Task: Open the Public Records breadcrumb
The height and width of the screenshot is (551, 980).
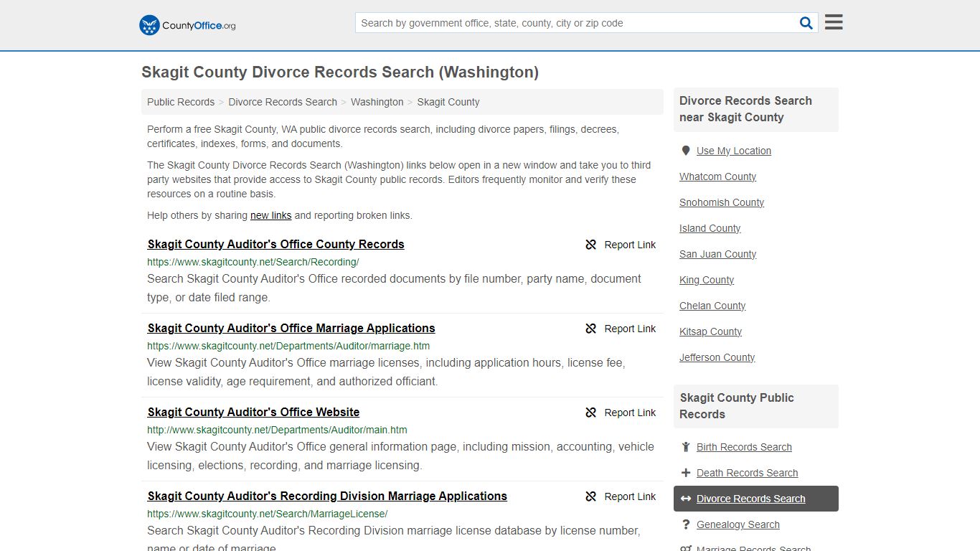Action: [181, 102]
